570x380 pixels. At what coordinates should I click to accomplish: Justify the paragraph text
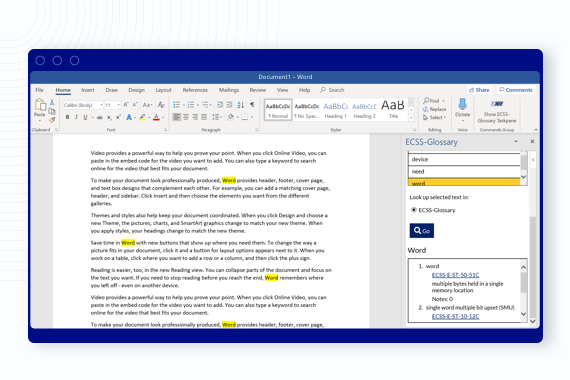[204, 117]
